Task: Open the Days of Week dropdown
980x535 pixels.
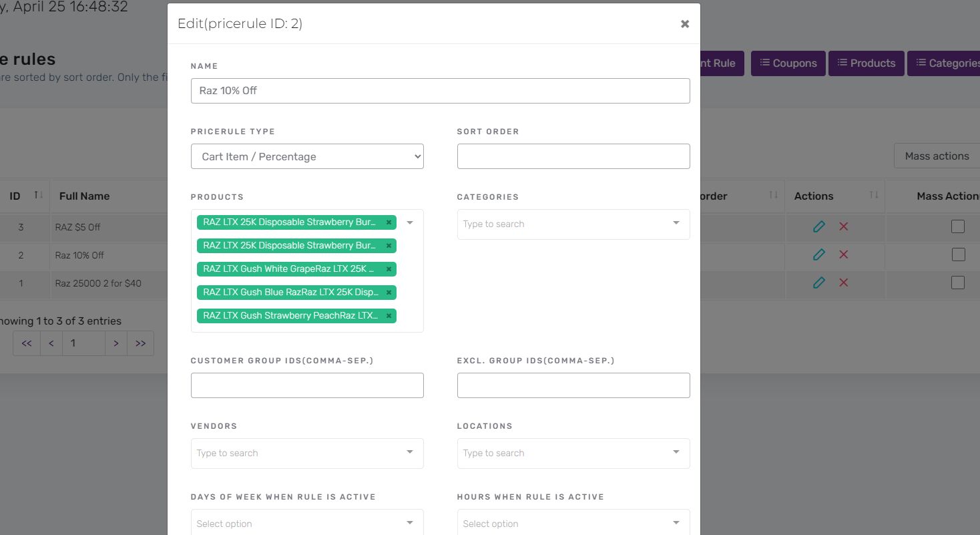Action: click(307, 522)
